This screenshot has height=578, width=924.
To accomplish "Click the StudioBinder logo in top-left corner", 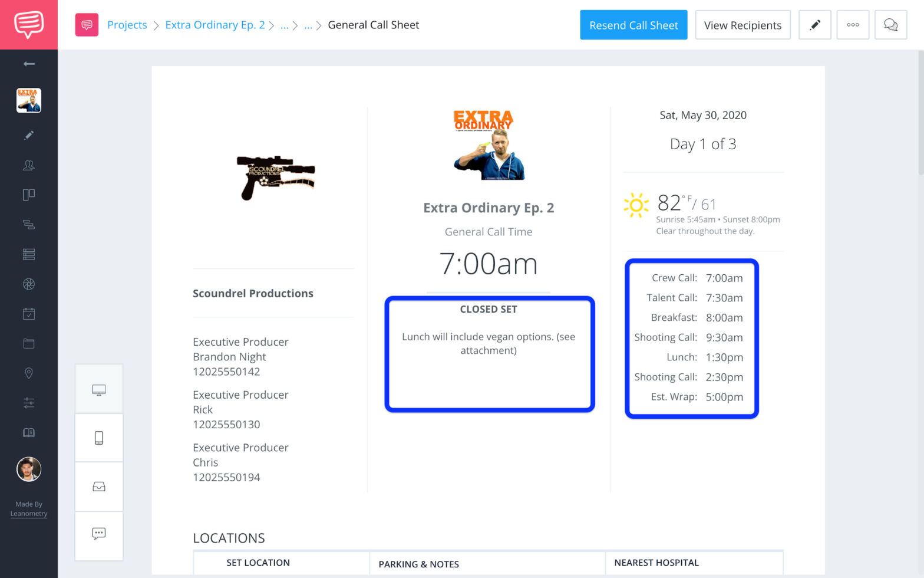I will 28,24.
